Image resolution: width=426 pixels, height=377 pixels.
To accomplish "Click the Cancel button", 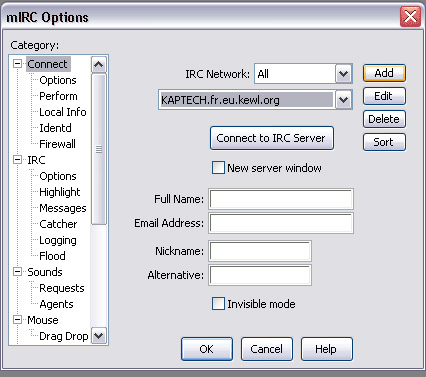I will (267, 349).
